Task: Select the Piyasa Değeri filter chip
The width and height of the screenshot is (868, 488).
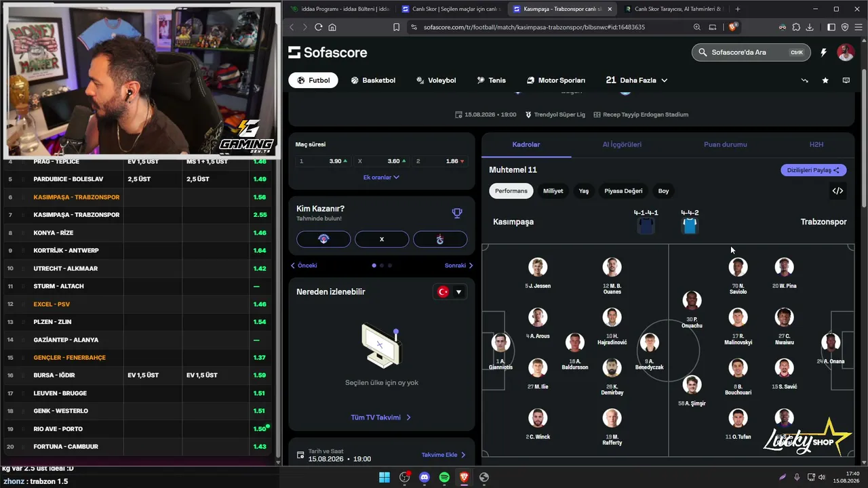Action: click(624, 191)
